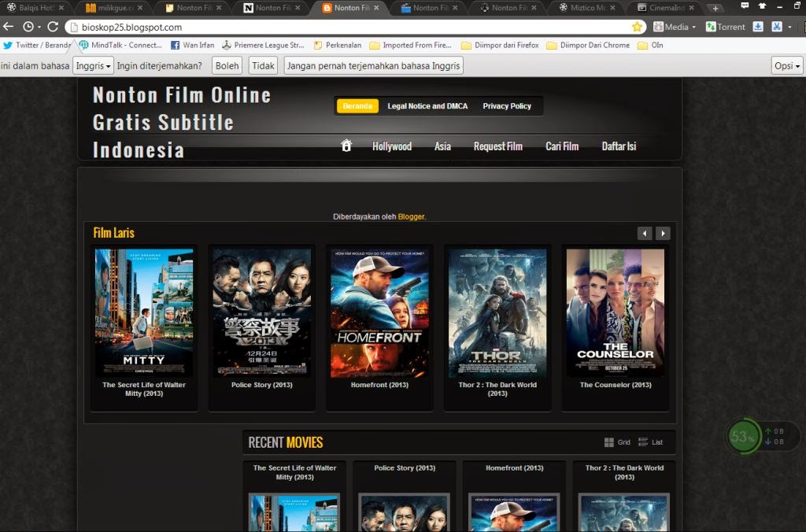Open the Cari Film menu item
The image size is (806, 532).
(x=562, y=146)
